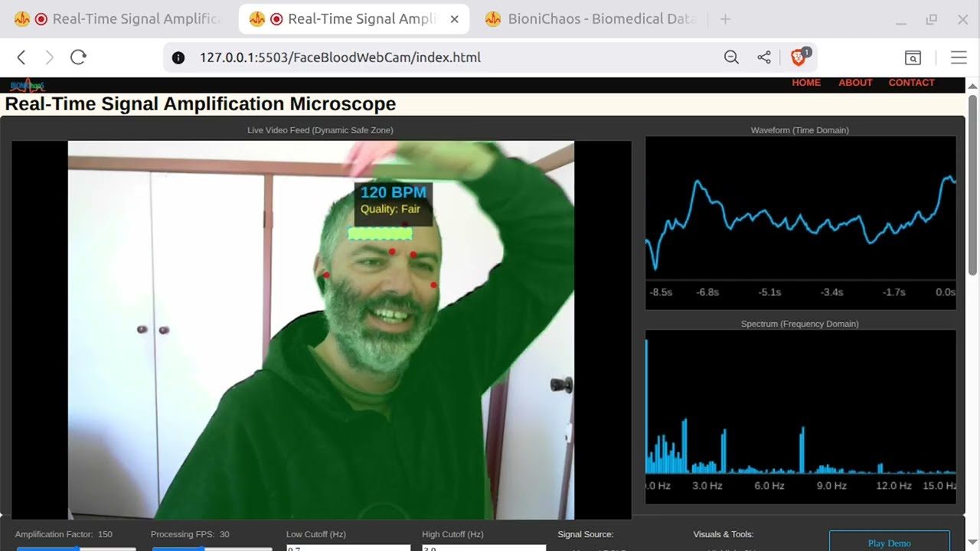980x551 pixels.
Task: Open the browser hamburger menu
Action: (959, 57)
